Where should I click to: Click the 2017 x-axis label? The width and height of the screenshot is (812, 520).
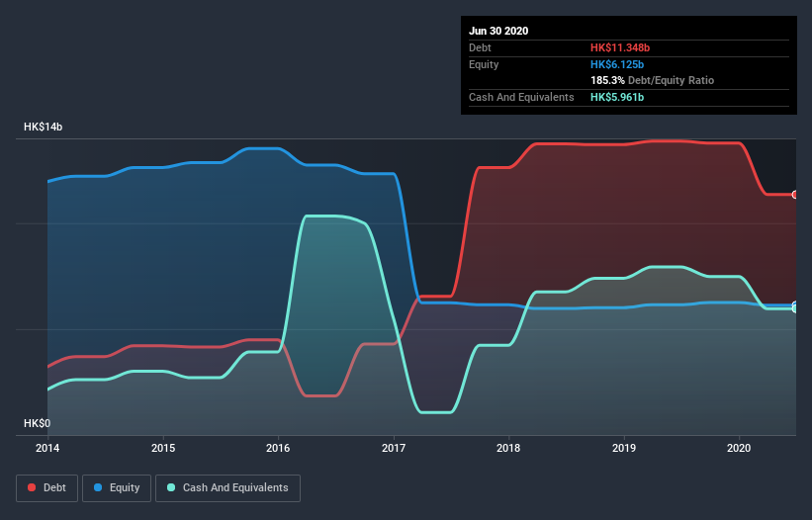394,448
